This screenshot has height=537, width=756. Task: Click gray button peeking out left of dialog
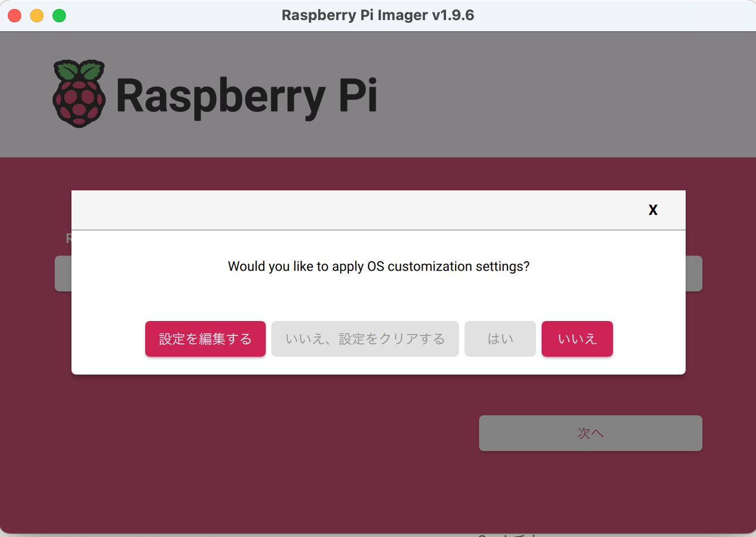point(63,274)
